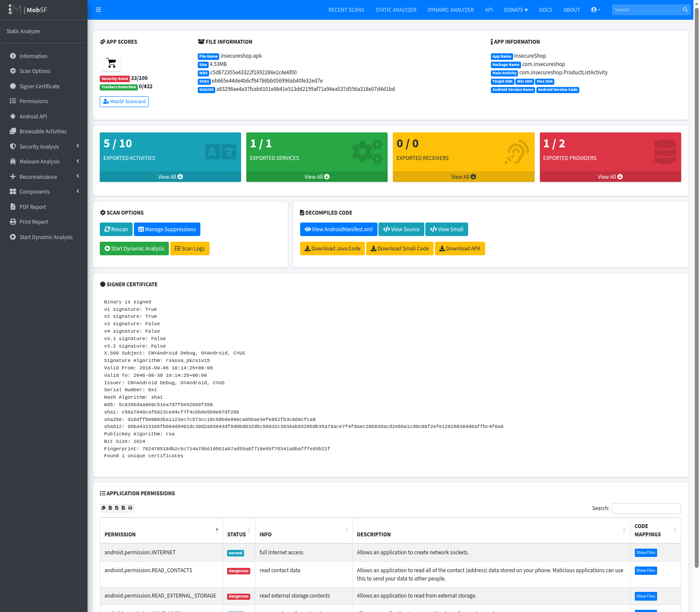Open Information in the sidebar

(44, 56)
